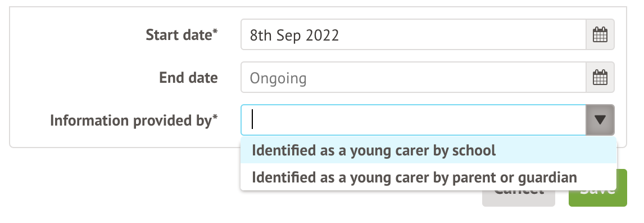Collapse the Information provided by dropdown arrow

[x=600, y=120]
